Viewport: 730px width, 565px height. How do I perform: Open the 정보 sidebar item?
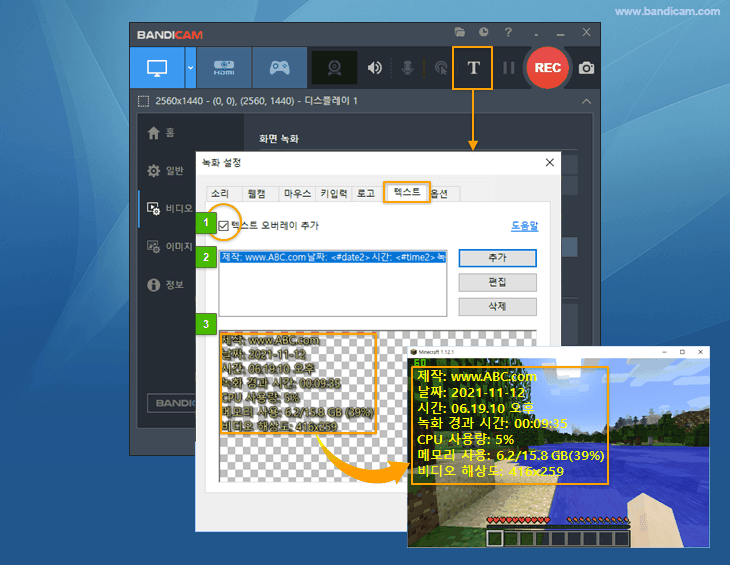tap(165, 284)
